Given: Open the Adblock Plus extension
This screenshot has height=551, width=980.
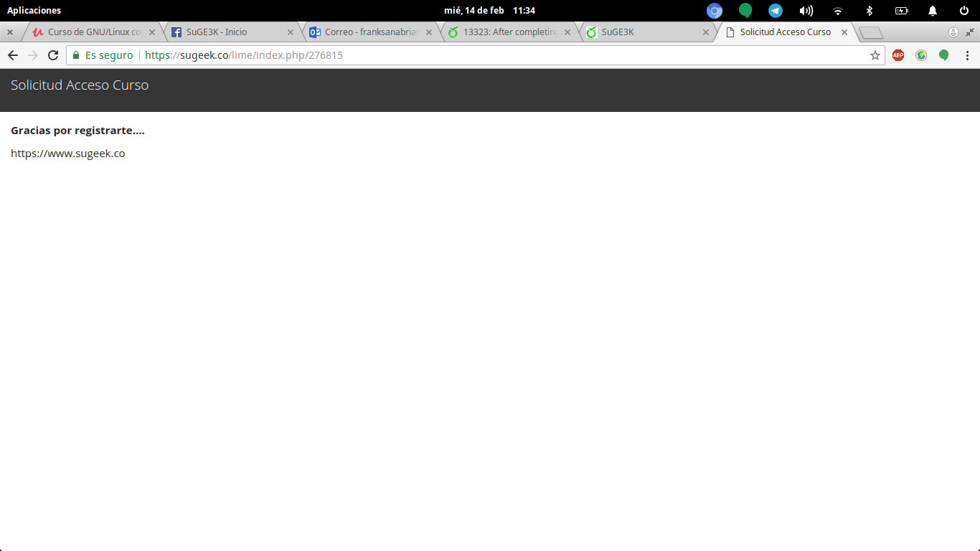Looking at the screenshot, I should (x=898, y=55).
